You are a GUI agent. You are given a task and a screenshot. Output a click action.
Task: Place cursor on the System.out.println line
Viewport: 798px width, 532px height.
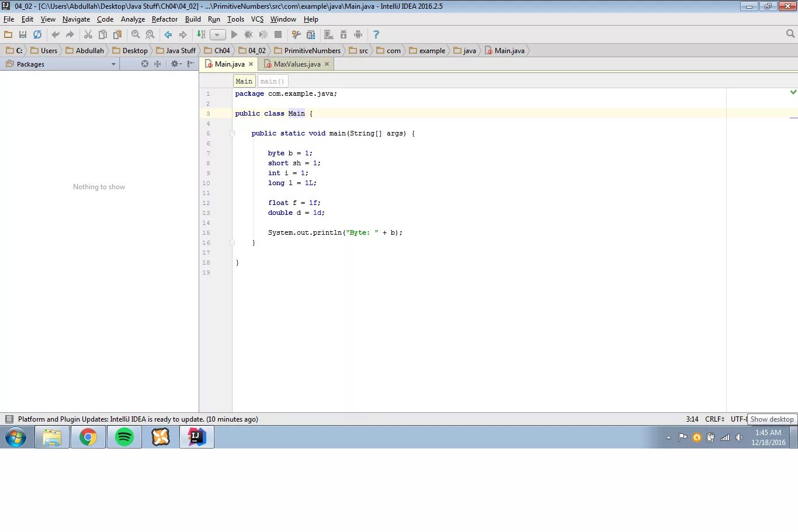point(335,232)
